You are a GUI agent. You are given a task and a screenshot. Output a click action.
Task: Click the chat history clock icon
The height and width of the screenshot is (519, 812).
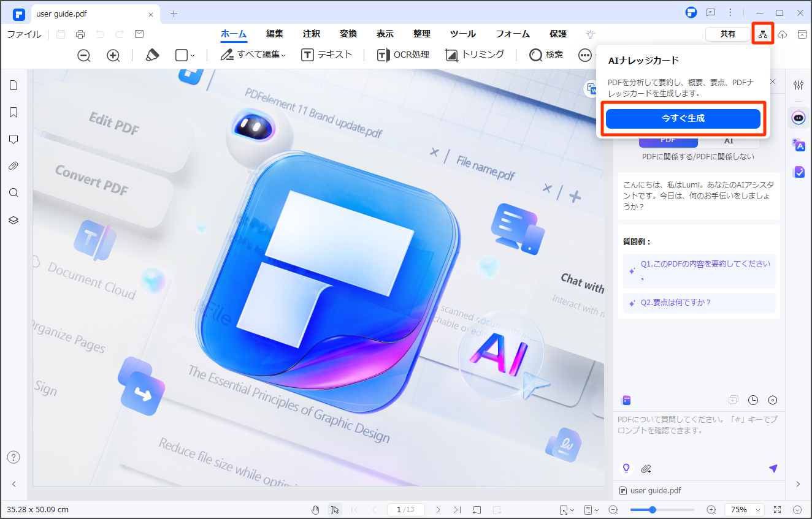pos(753,400)
